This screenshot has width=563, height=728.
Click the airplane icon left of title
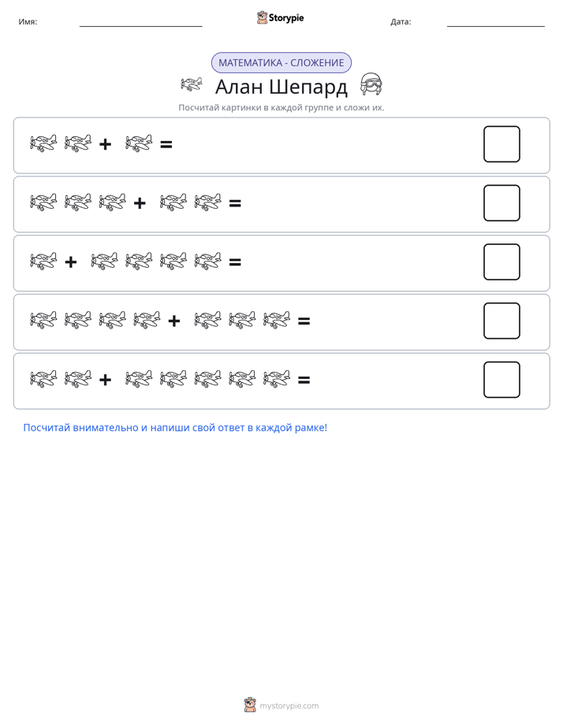pos(192,84)
